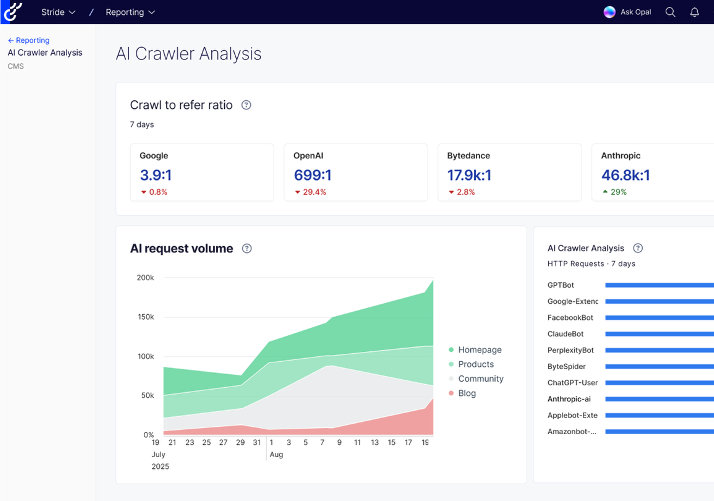Select the Bytedance ratio card
The height and width of the screenshot is (501, 714).
tap(509, 172)
